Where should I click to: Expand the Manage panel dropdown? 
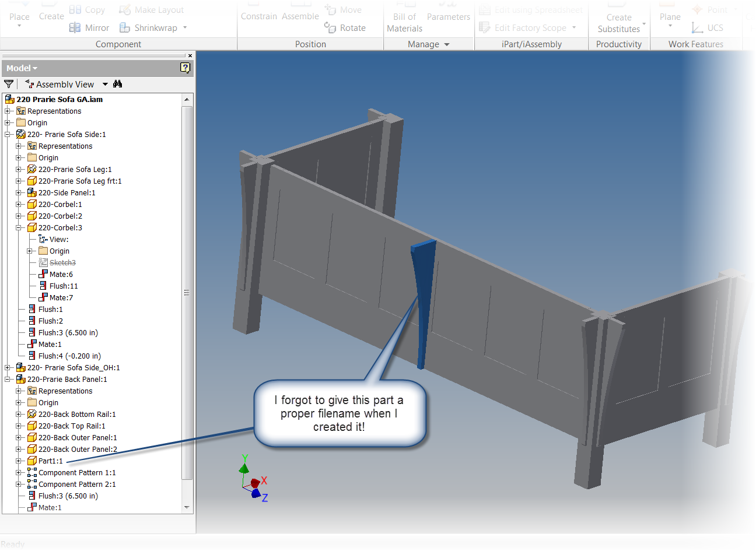(447, 44)
